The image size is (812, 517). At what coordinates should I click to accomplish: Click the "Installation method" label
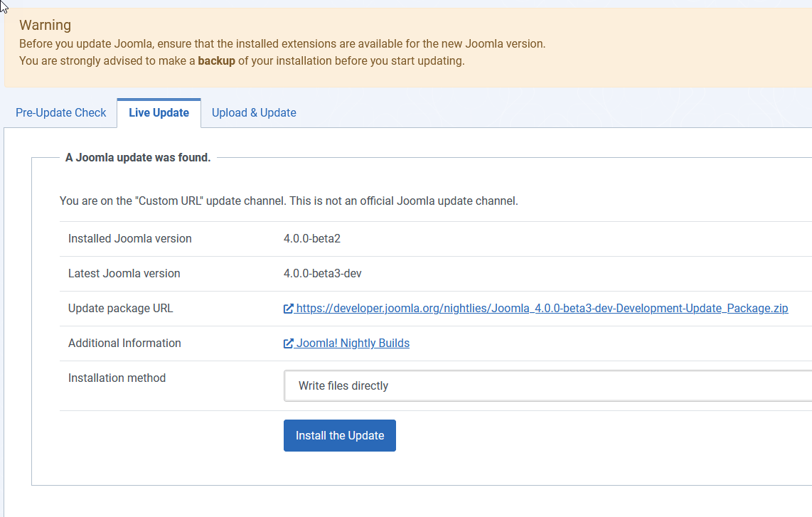[117, 378]
